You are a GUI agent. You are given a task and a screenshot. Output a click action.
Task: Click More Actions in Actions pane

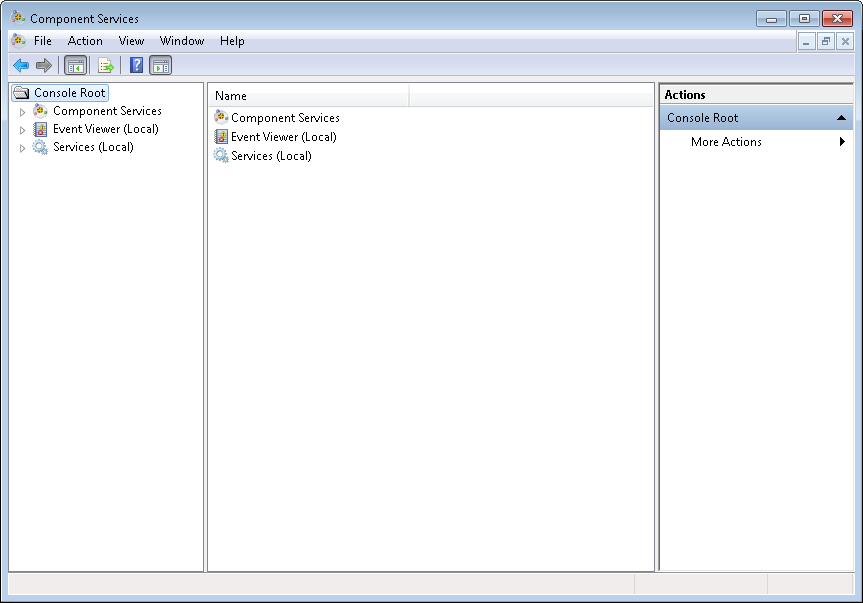coord(726,141)
